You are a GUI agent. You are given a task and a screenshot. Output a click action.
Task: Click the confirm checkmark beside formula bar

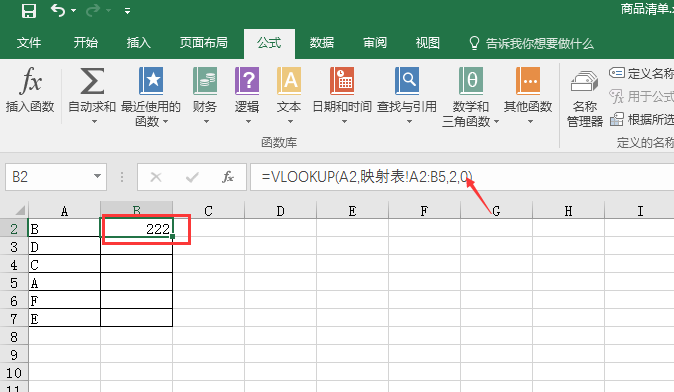click(x=192, y=177)
